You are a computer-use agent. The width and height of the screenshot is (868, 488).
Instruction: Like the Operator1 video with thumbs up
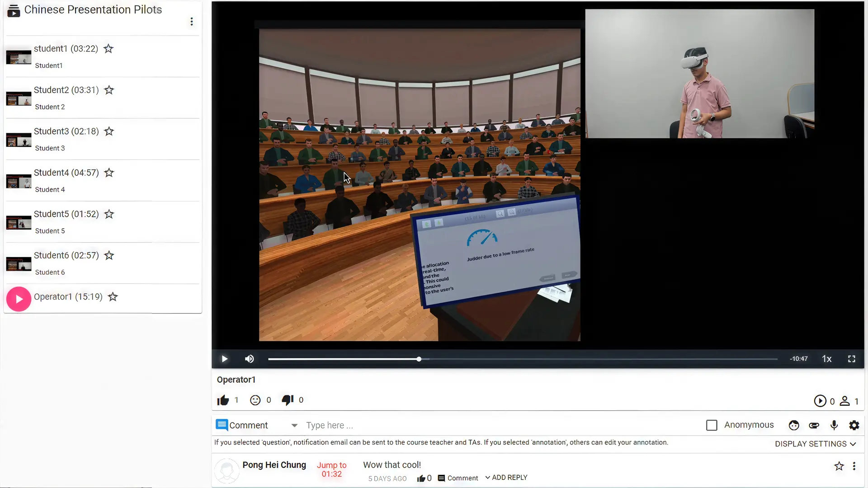[x=223, y=400]
